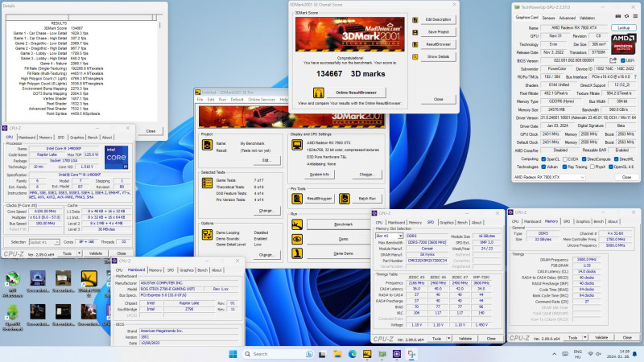Switch to the Validation tab in GPU-Z
The height and width of the screenshot is (362, 644).
pos(587,18)
